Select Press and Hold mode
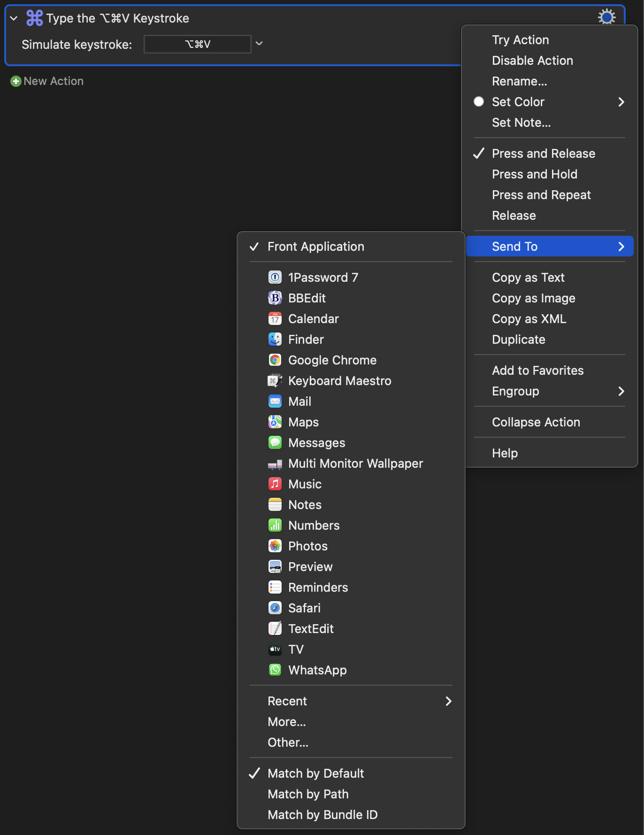644x835 pixels. pos(550,174)
